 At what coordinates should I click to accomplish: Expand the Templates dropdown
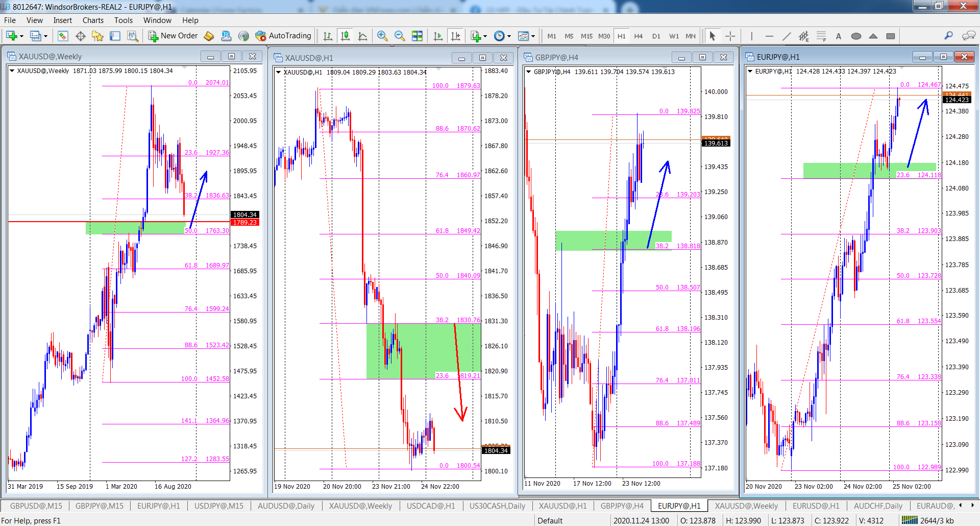pyautogui.click(x=533, y=36)
